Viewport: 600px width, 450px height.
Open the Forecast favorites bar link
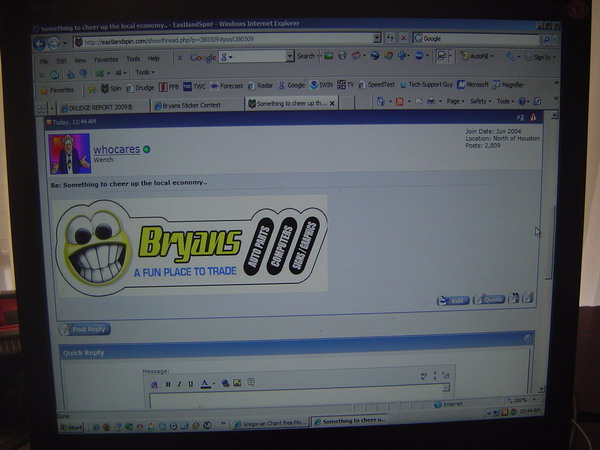pyautogui.click(x=227, y=86)
